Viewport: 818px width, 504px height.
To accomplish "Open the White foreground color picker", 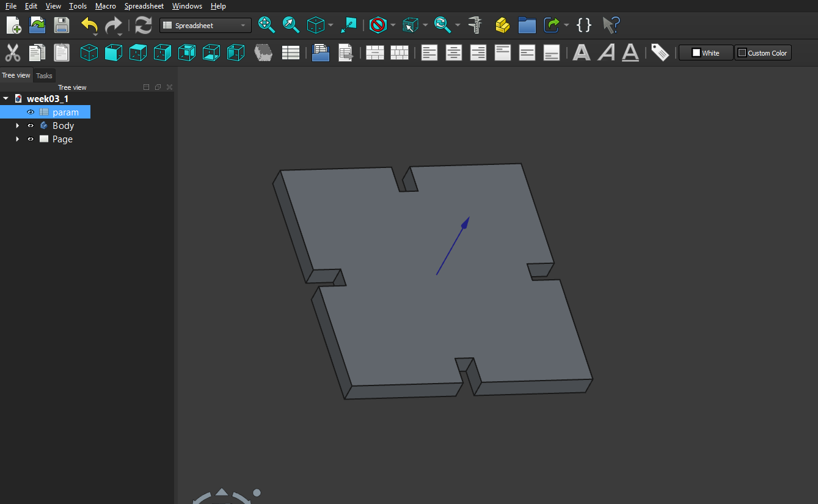I will 706,53.
